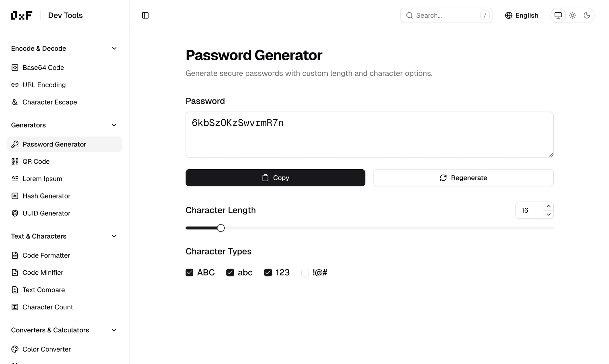Click the Regenerate button

point(463,178)
